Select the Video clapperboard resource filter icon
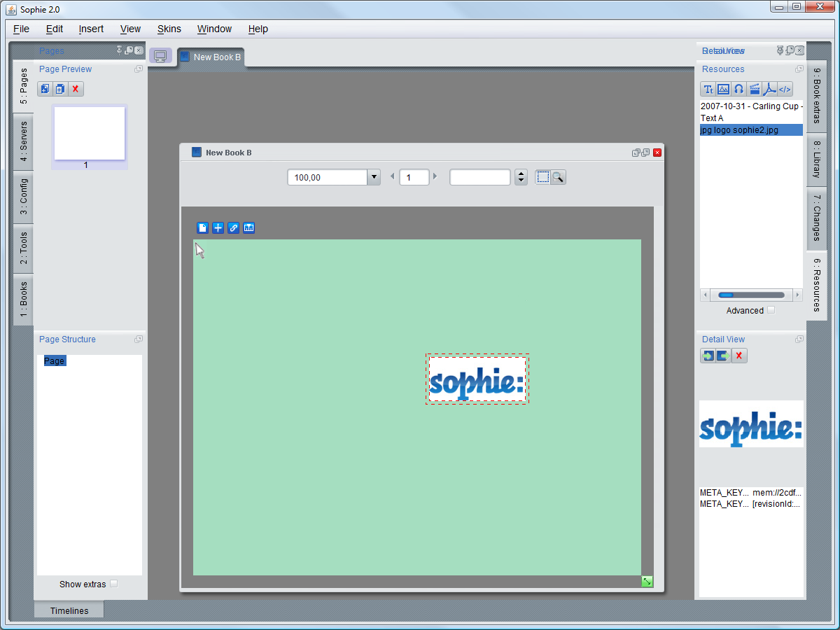This screenshot has height=630, width=840. (x=755, y=89)
